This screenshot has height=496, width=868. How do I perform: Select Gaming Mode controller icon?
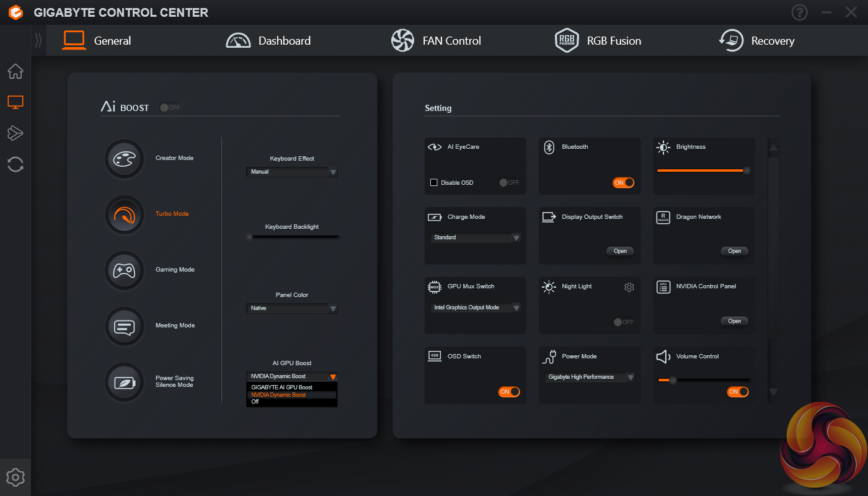(x=124, y=270)
